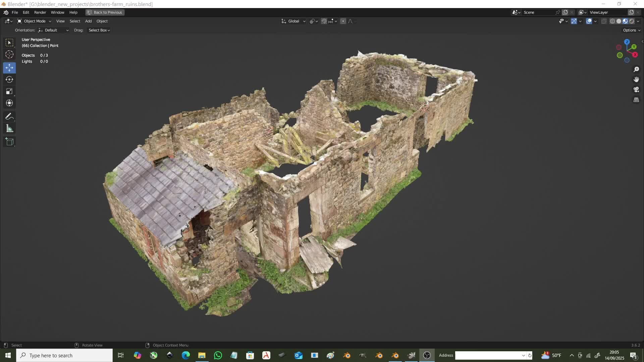644x362 pixels.
Task: Select the Move tool in the toolbar
Action: coord(9,68)
